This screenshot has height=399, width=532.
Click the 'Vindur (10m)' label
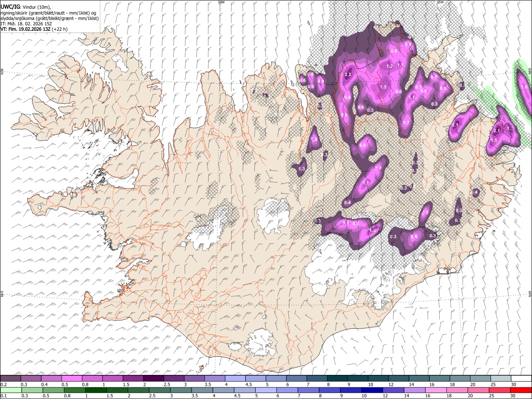[36, 7]
